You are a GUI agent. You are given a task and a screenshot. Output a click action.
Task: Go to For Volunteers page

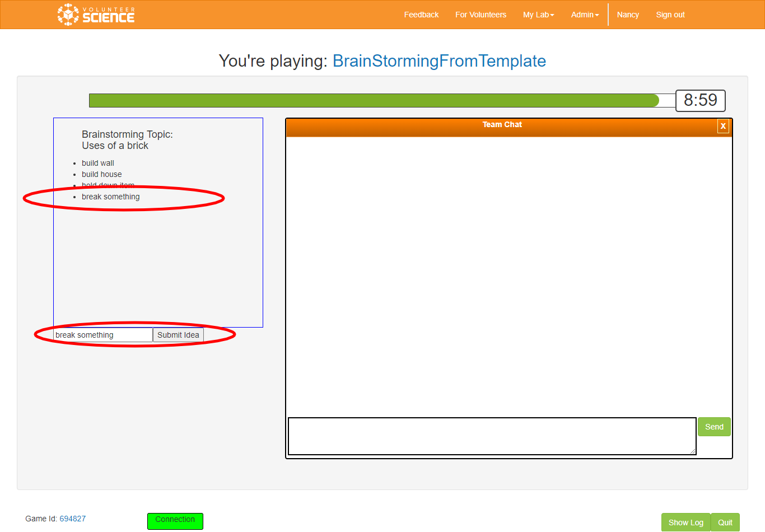[x=481, y=15]
